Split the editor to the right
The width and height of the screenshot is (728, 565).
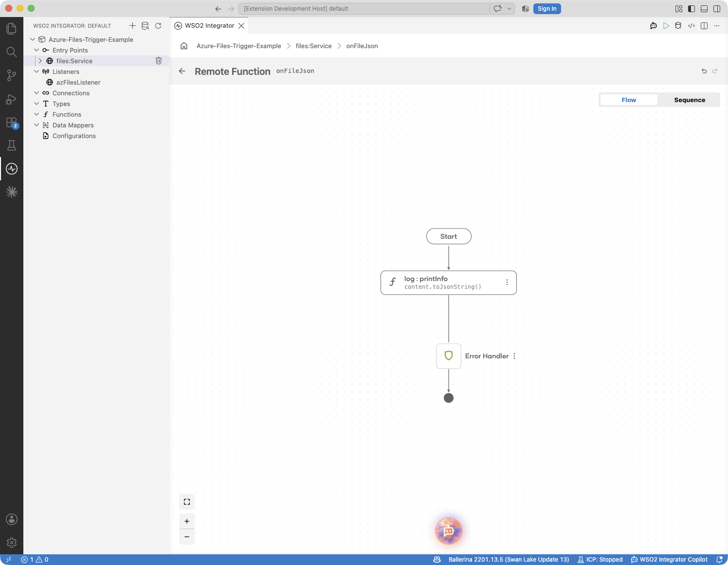click(704, 26)
